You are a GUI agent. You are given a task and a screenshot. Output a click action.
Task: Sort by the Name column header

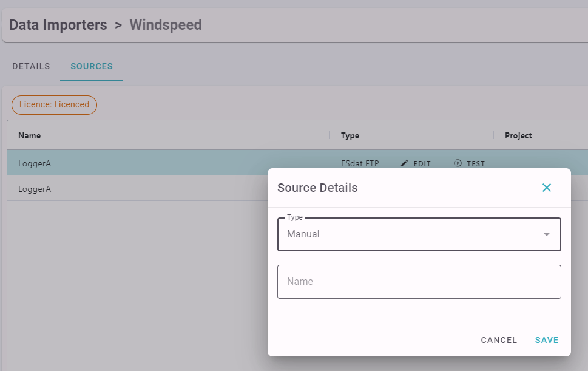pos(30,135)
